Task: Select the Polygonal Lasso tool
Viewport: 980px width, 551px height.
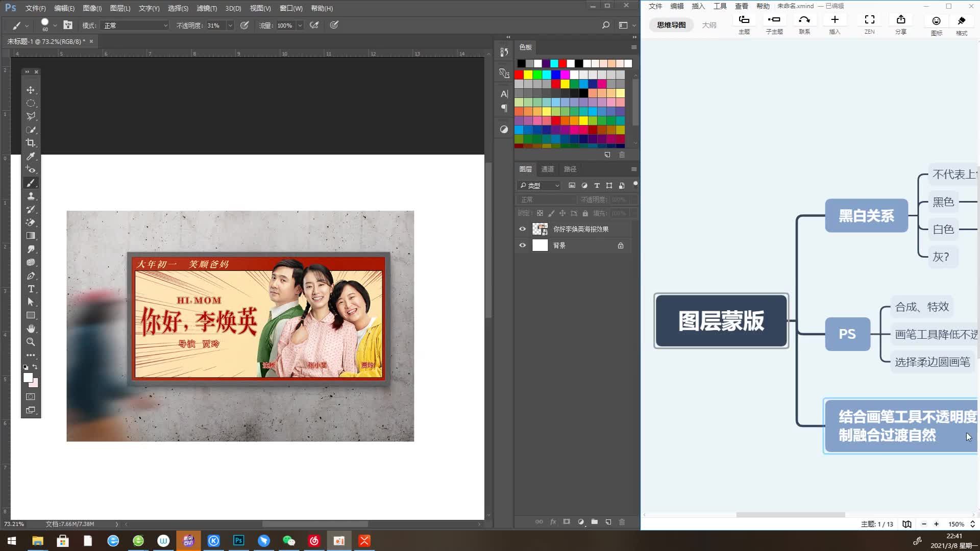Action: click(x=31, y=116)
